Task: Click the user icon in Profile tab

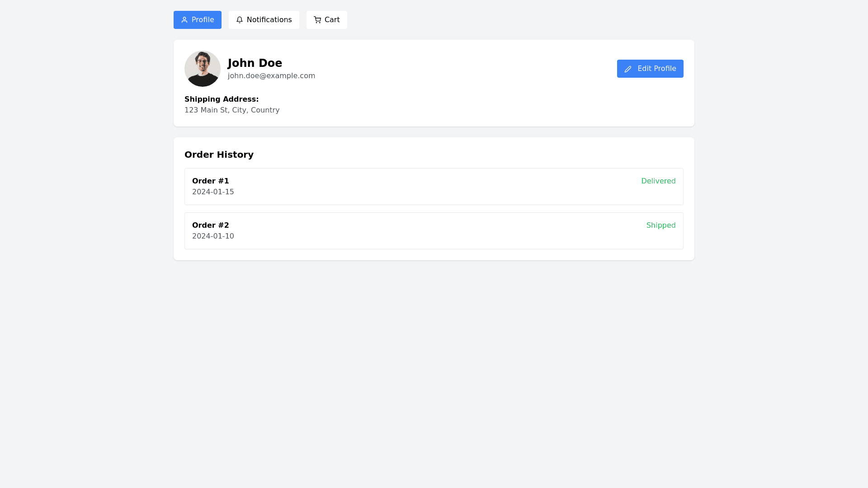Action: pos(184,20)
